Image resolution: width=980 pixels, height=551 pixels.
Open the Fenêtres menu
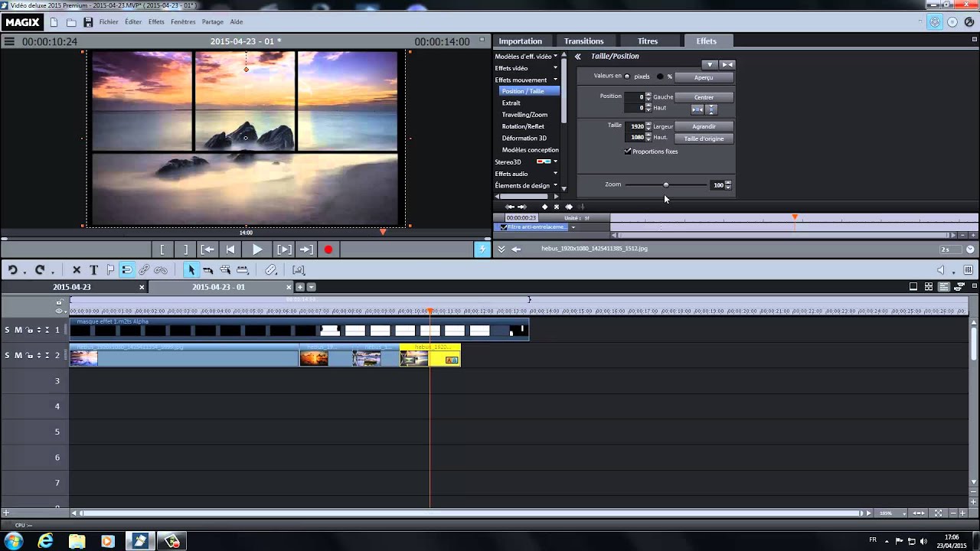click(183, 22)
